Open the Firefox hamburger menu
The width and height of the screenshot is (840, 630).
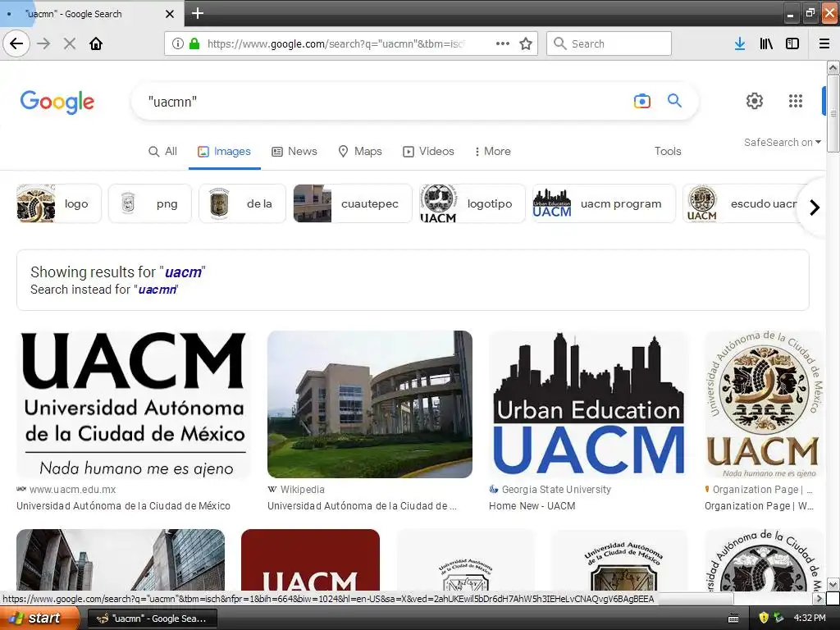coord(824,43)
